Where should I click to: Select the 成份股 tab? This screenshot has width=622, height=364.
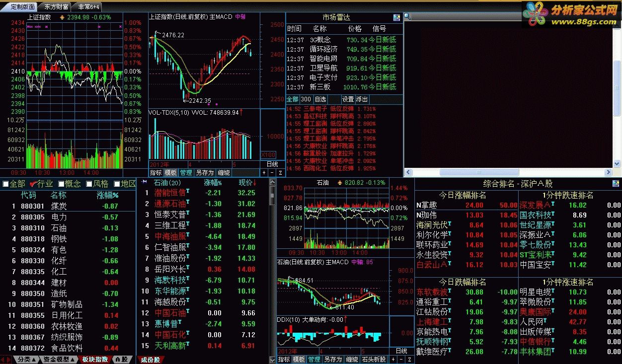tap(150, 360)
